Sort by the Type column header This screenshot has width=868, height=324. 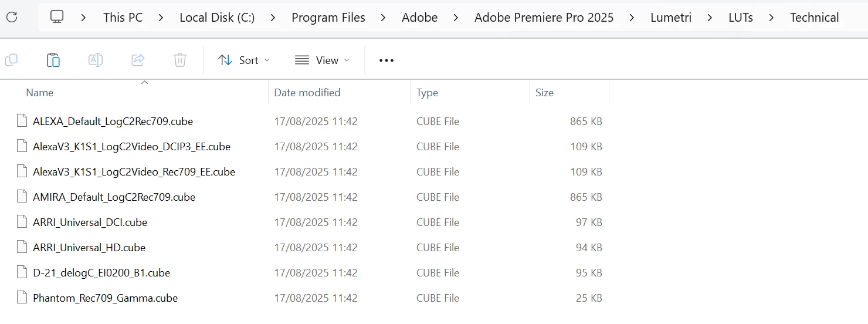(427, 93)
